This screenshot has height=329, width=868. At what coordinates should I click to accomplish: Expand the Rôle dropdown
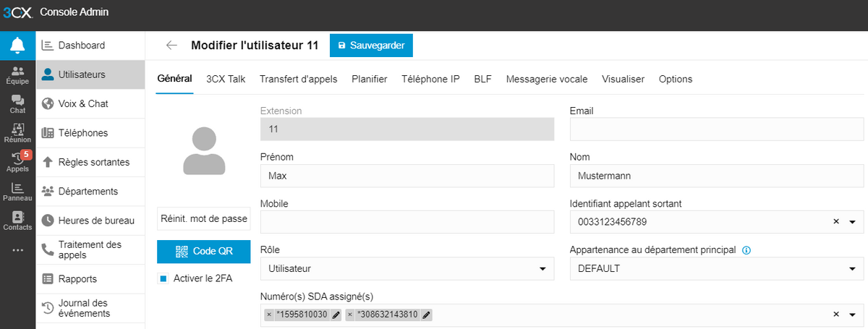click(x=542, y=269)
